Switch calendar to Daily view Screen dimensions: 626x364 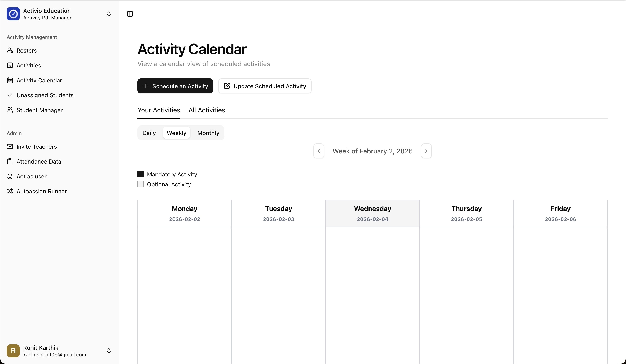tap(149, 133)
